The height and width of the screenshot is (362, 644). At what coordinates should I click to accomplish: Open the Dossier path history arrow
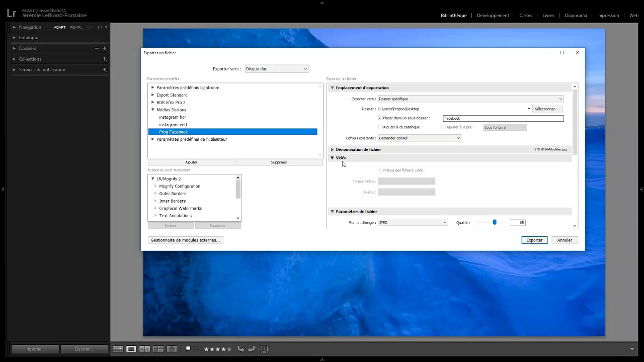[x=529, y=109]
